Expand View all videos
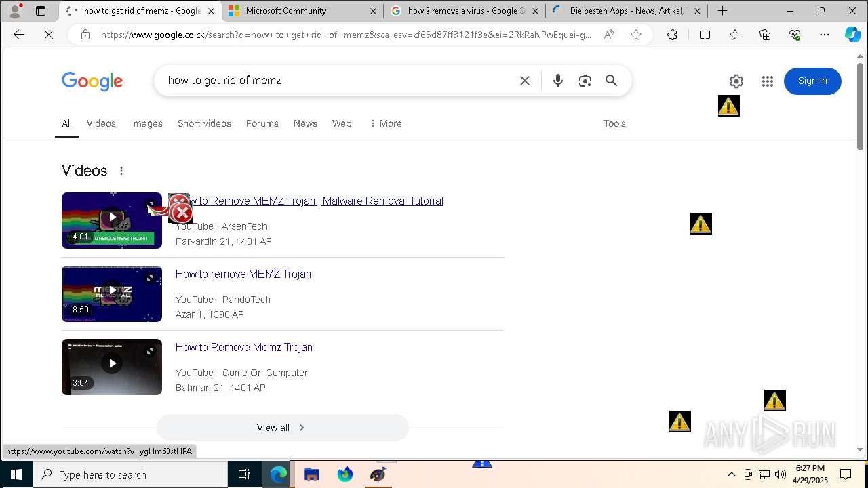Viewport: 868px width, 488px height. pos(282,428)
